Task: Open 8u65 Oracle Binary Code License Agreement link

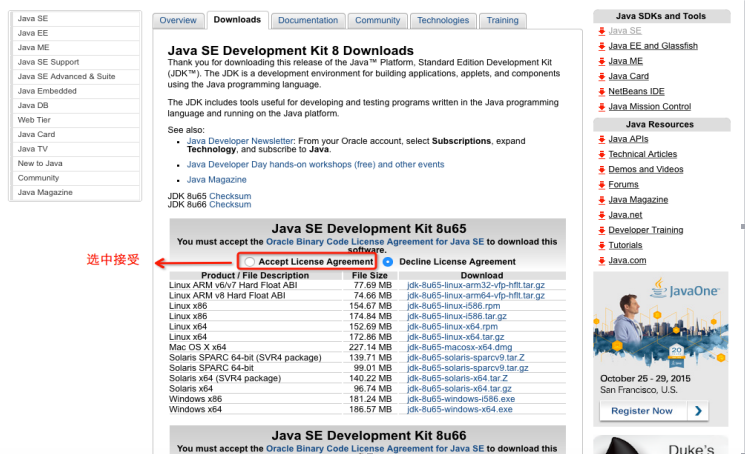Action: (375, 242)
